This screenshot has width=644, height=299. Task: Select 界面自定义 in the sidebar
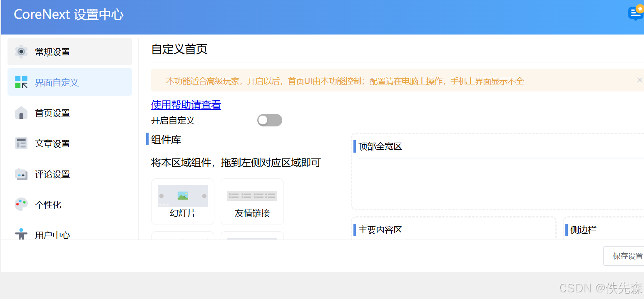point(70,82)
